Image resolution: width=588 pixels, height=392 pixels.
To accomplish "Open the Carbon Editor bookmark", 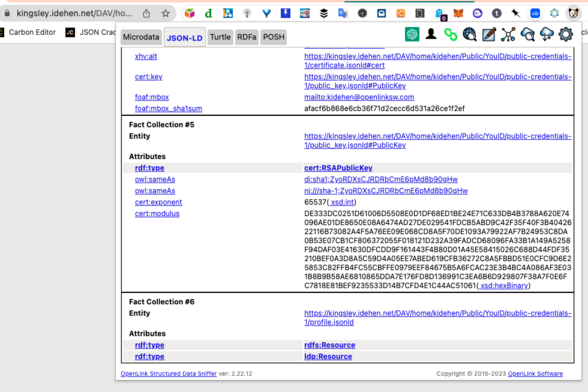I will click(28, 32).
